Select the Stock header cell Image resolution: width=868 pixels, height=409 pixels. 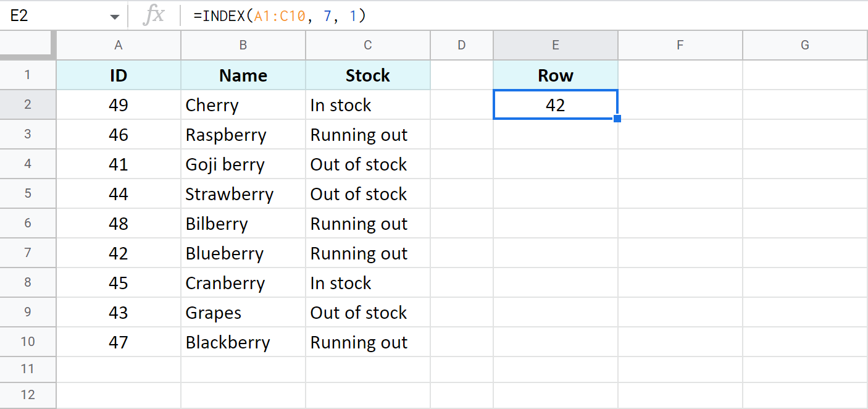point(367,75)
